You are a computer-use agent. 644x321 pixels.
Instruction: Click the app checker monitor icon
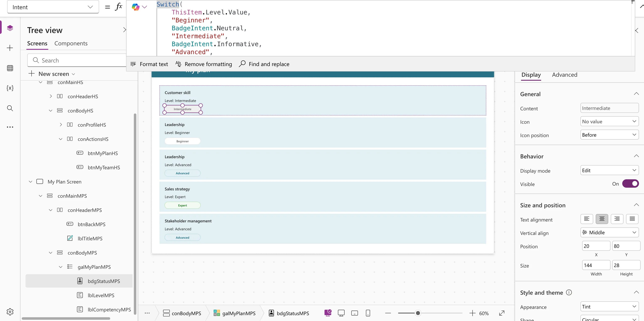click(x=328, y=313)
